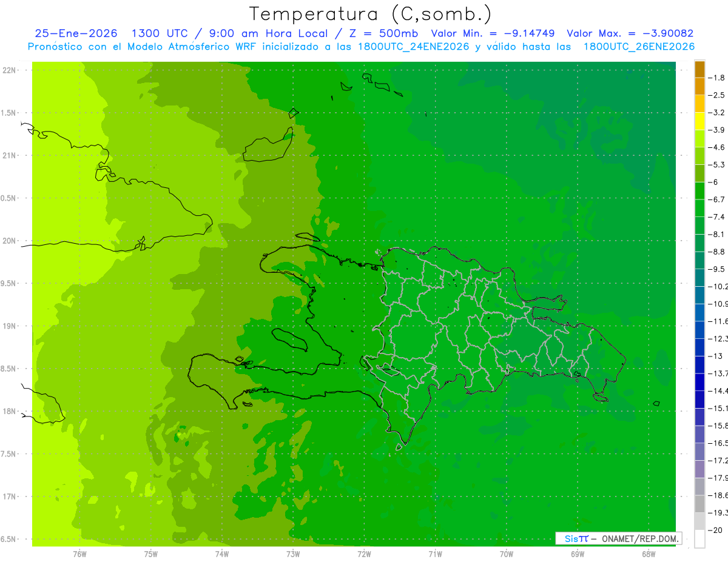Click the '18N' latitude label
Viewport: 728px width, 562px height.
pos(9,412)
